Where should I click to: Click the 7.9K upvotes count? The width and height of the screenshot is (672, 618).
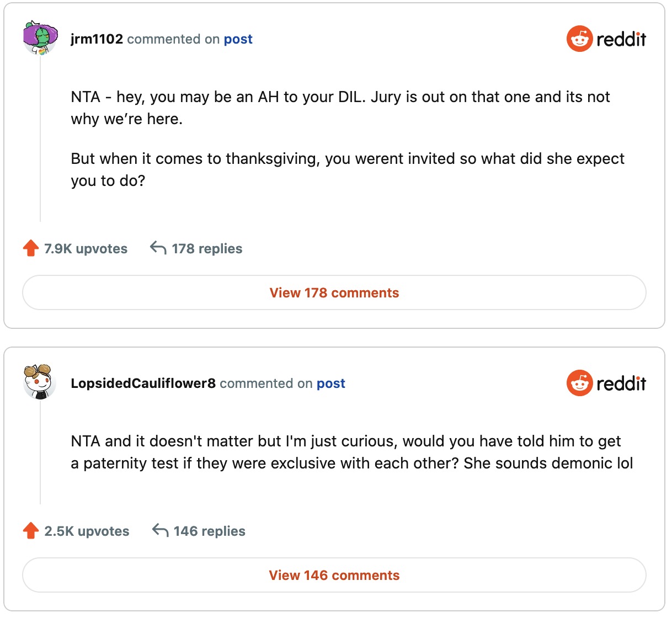86,249
